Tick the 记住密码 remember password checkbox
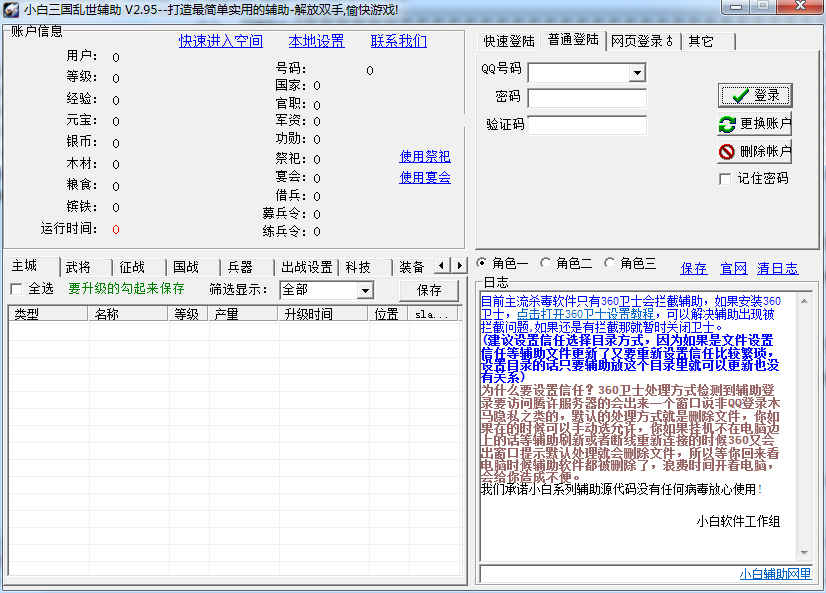 [725, 179]
